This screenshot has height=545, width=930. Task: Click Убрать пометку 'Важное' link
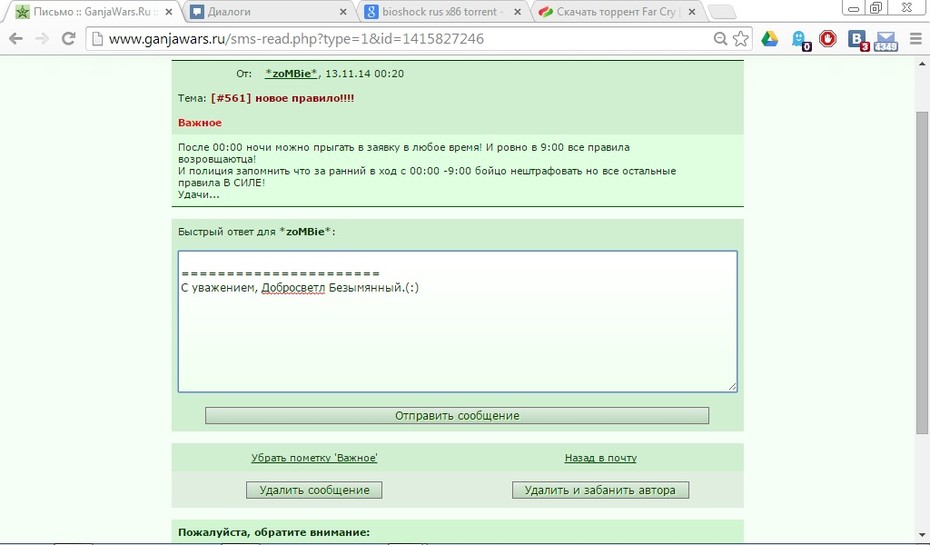point(314,458)
